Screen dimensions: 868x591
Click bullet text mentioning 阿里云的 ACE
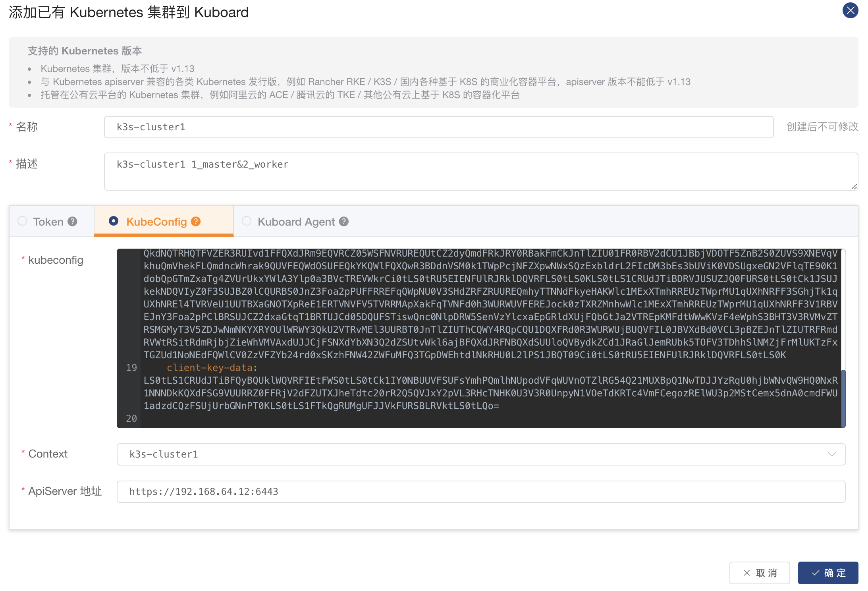point(280,95)
